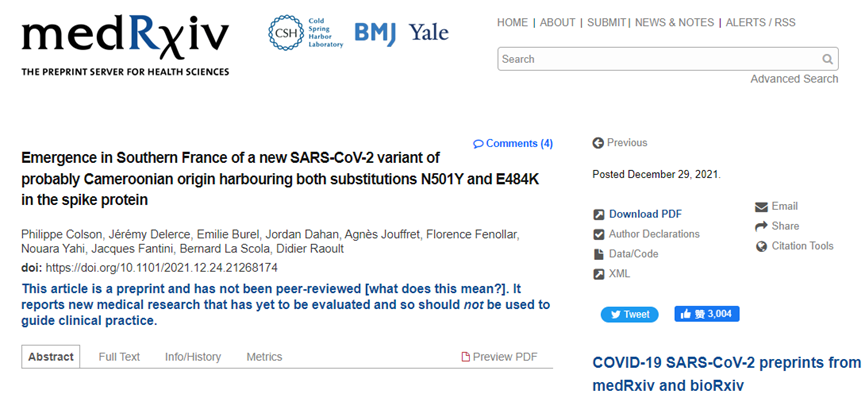Image resolution: width=865 pixels, height=398 pixels.
Task: Click the Email envelope icon
Action: coord(761,207)
